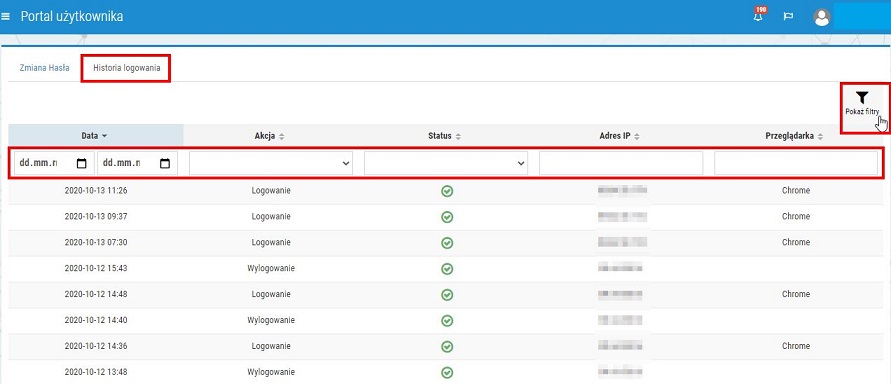The width and height of the screenshot is (891, 384).
Task: Click Wylogowanie in the 14:40 row
Action: (271, 320)
